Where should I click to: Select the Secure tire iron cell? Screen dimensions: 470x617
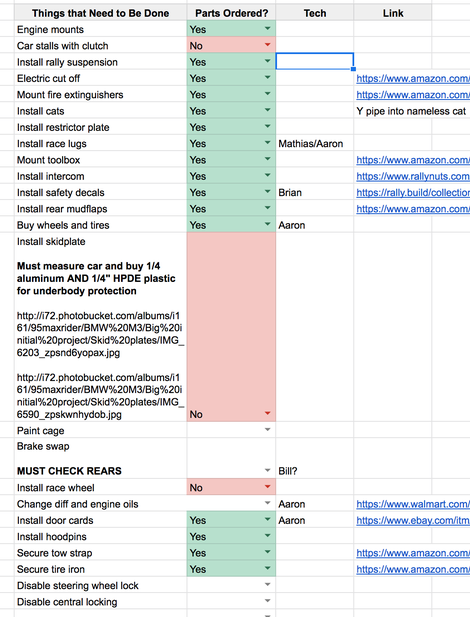100,569
